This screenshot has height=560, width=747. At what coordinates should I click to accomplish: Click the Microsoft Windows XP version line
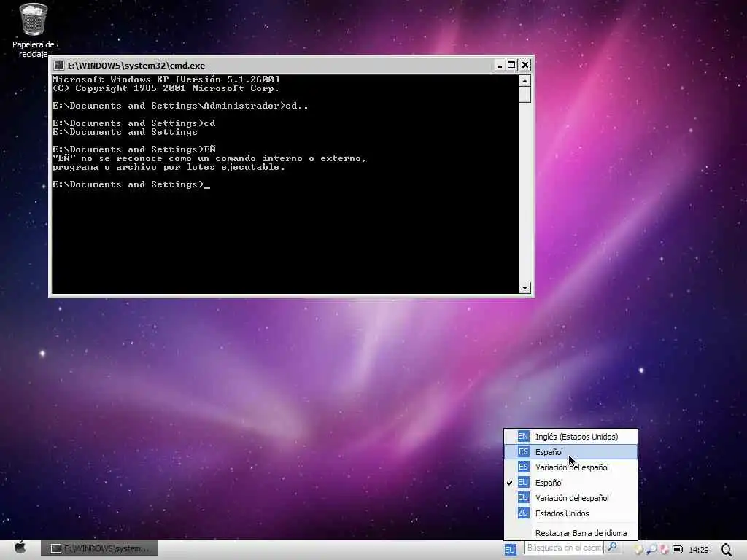[x=166, y=79]
